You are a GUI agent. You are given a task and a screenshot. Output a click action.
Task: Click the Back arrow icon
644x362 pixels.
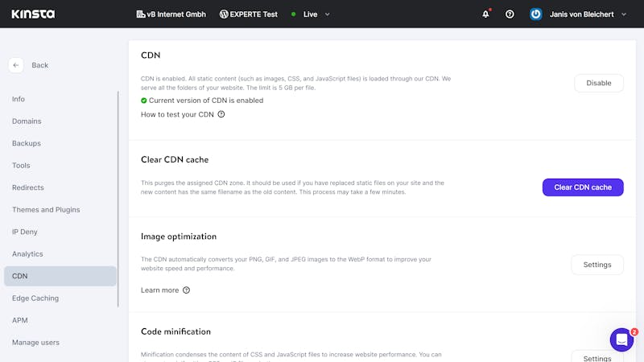pos(16,65)
